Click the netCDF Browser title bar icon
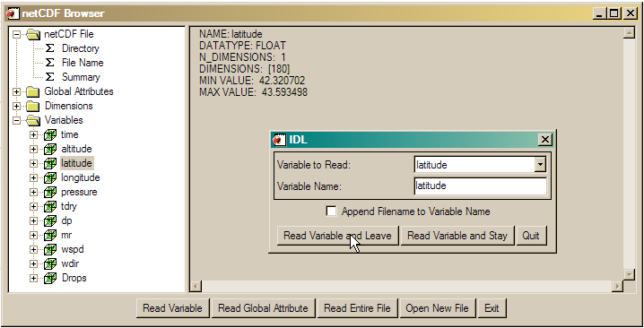 click(13, 13)
